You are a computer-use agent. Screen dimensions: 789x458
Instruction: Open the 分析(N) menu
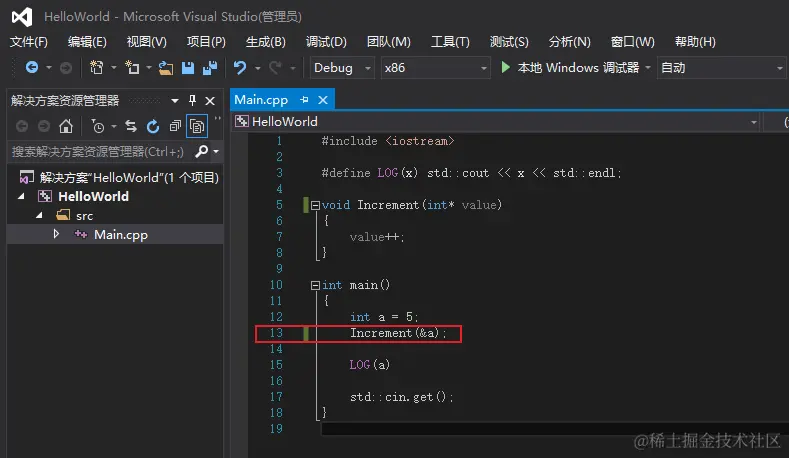pos(570,42)
